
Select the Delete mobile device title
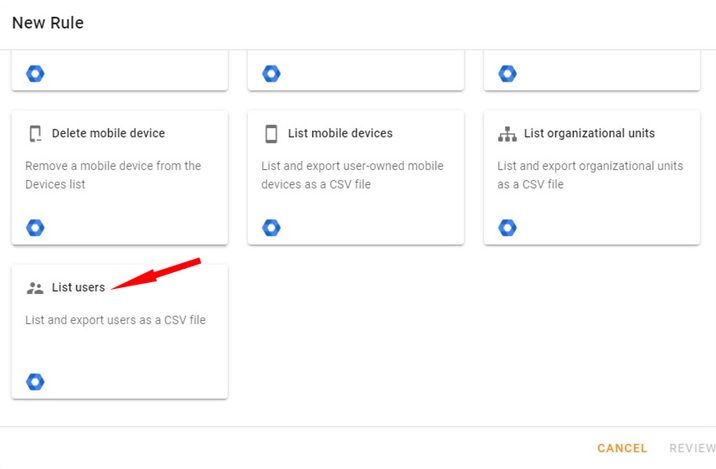108,133
